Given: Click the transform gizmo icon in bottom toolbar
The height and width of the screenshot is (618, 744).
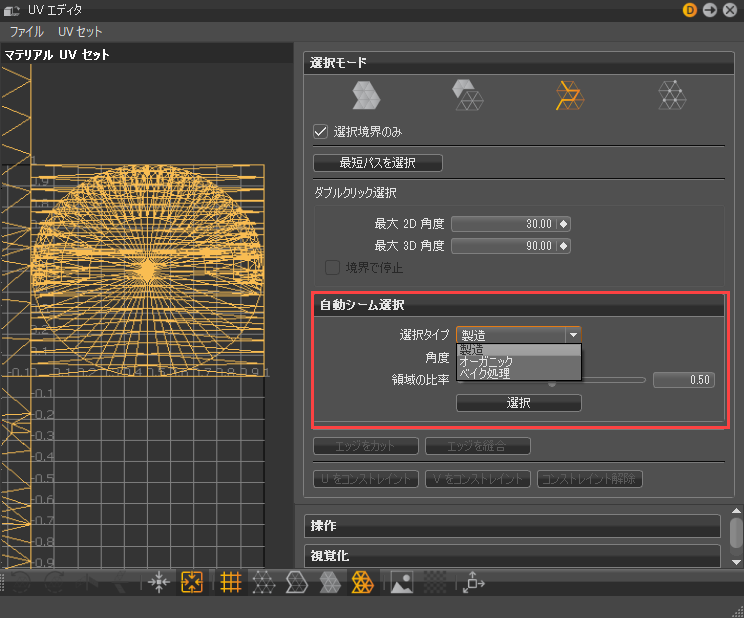Looking at the screenshot, I should (472, 582).
